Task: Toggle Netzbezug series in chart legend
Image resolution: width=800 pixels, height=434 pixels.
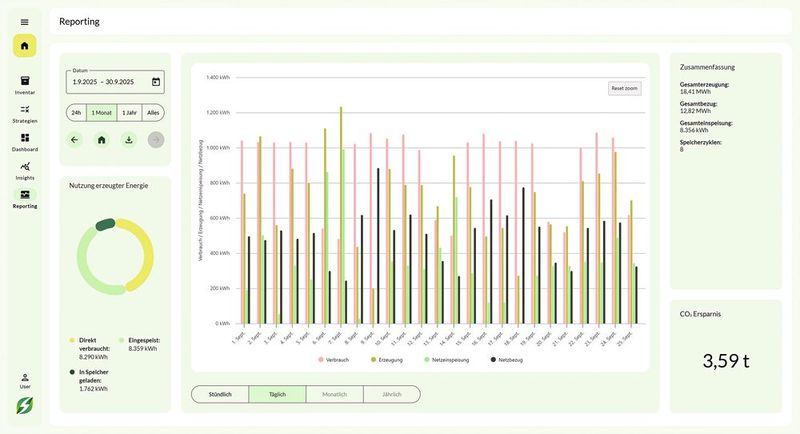Action: click(x=507, y=360)
